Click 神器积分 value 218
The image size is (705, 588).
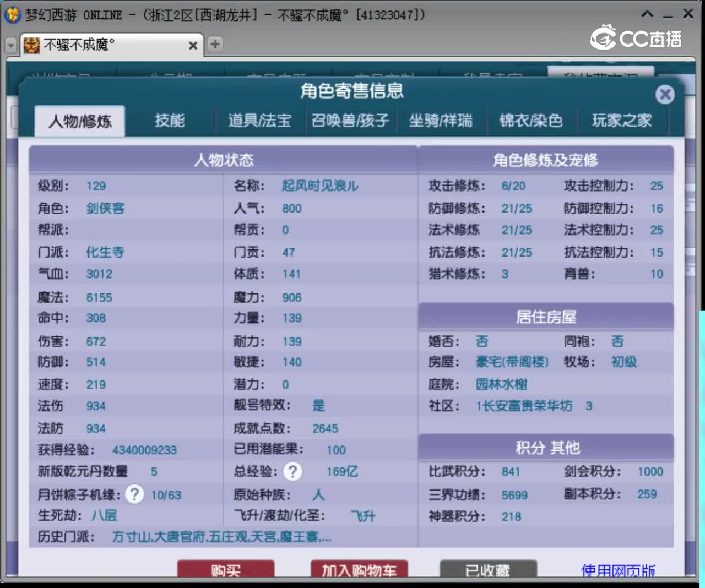click(511, 517)
